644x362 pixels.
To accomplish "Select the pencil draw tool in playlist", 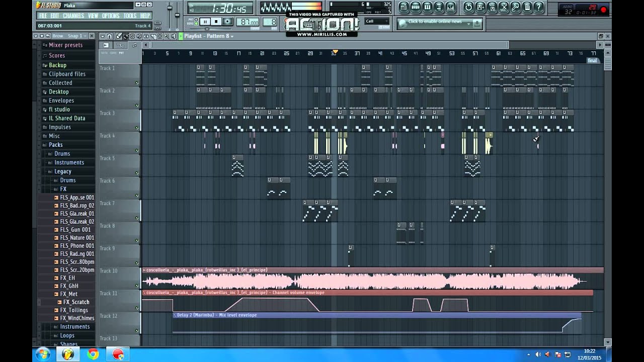I will (x=119, y=36).
